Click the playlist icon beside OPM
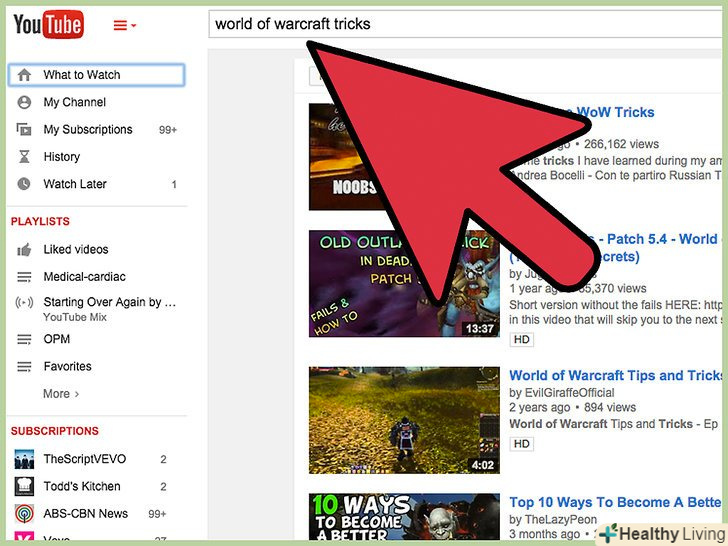 click(24, 339)
